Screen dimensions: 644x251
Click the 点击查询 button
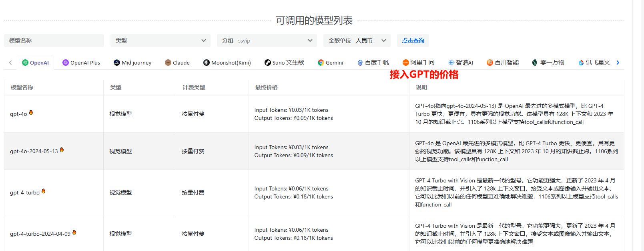(x=413, y=40)
